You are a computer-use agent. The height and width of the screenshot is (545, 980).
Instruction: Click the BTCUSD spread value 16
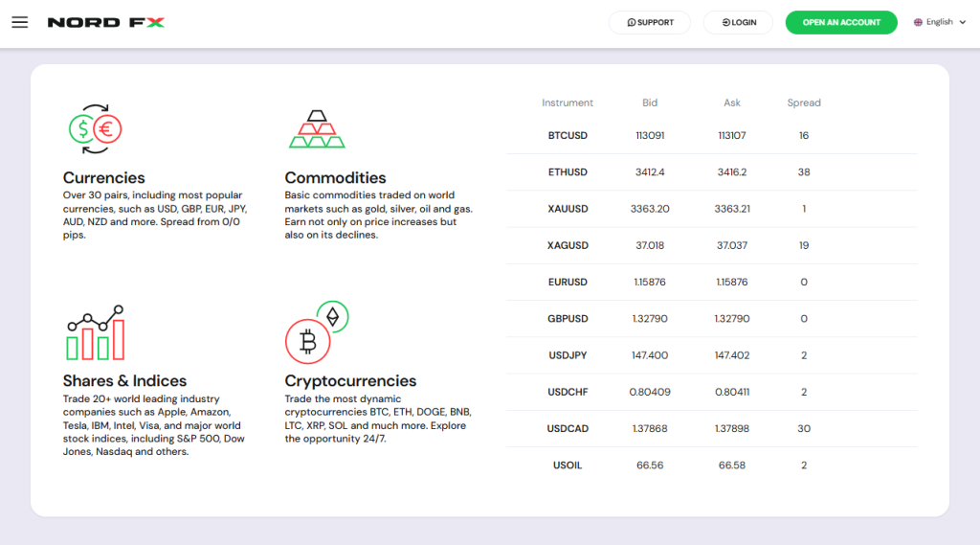(804, 136)
